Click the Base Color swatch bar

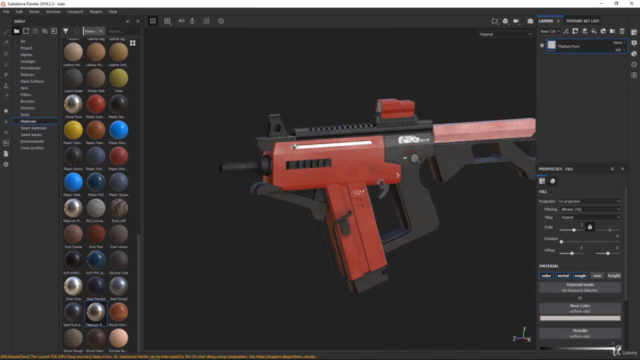[580, 318]
